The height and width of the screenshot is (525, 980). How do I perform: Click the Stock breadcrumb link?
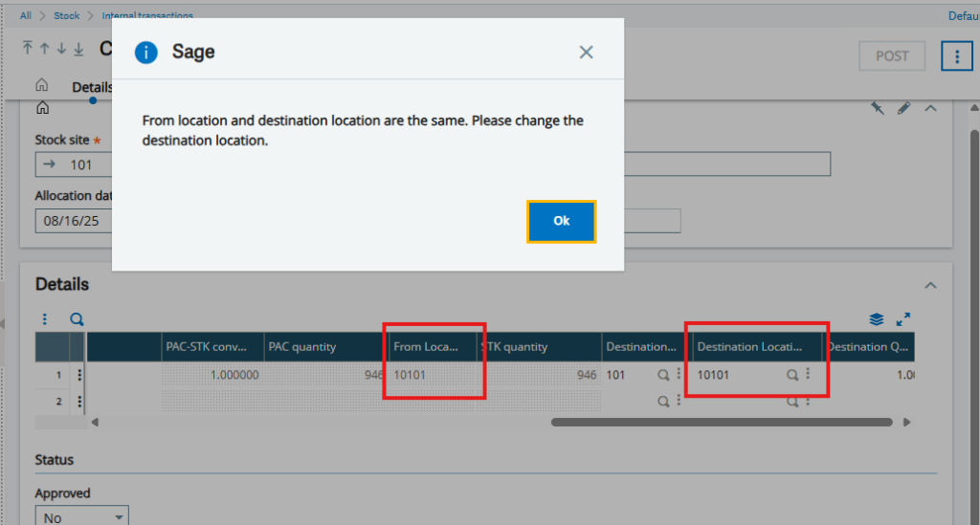[66, 15]
